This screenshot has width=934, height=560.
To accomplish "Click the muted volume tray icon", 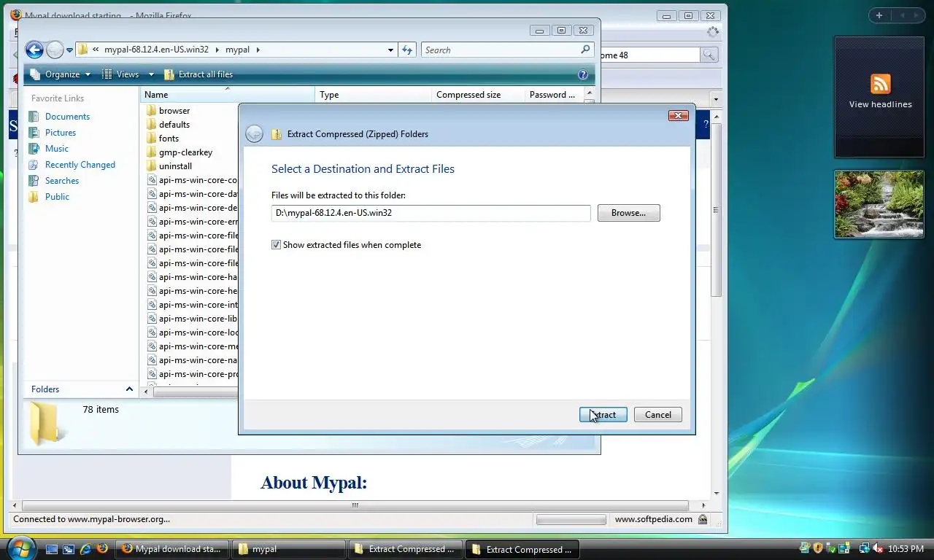I will [878, 548].
